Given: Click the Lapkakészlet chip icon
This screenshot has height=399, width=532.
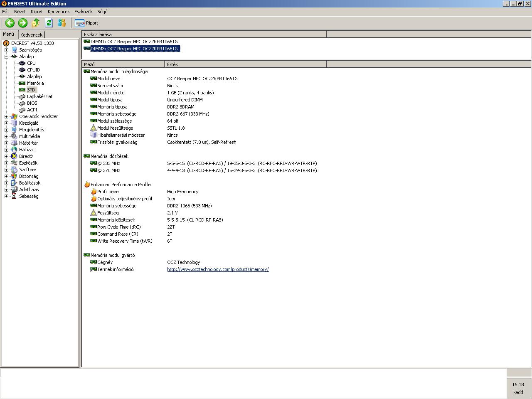Looking at the screenshot, I should tap(22, 96).
